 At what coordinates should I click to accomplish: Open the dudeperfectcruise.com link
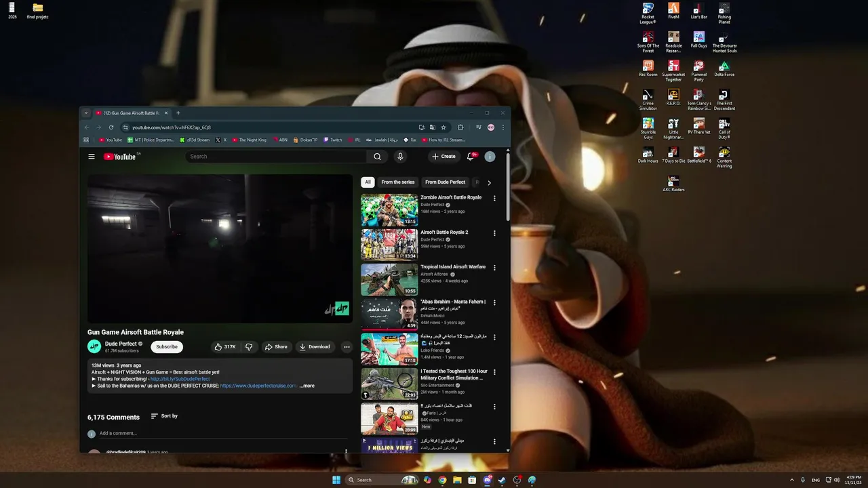[x=259, y=386]
